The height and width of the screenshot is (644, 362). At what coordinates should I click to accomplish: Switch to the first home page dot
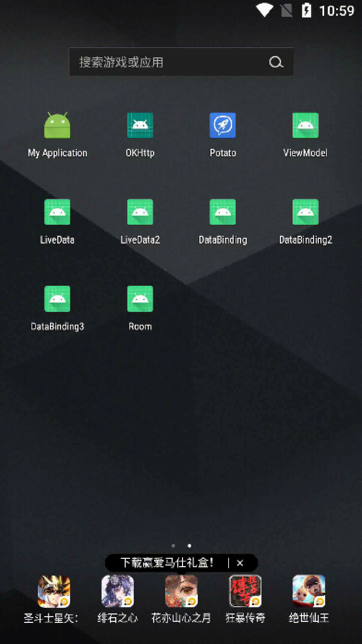coord(173,546)
